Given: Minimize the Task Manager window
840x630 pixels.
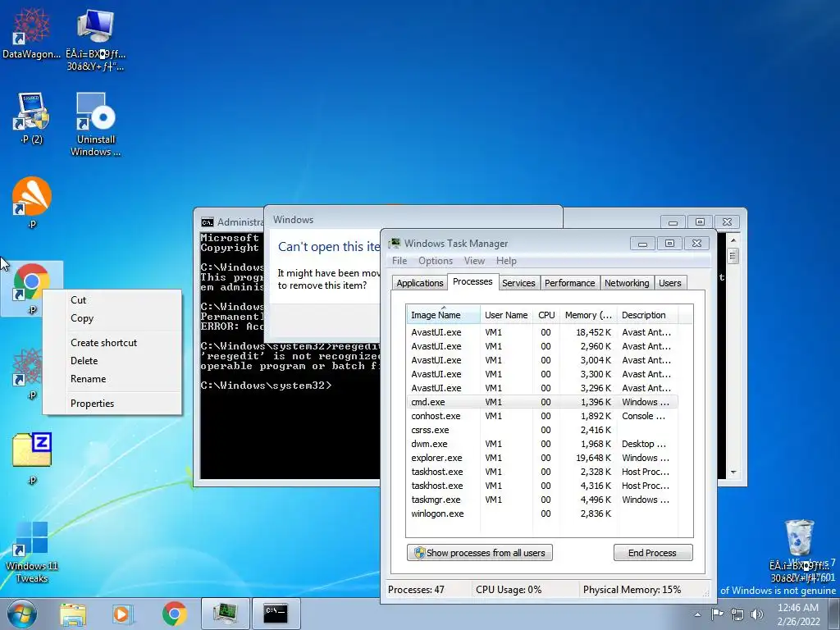Looking at the screenshot, I should click(x=642, y=244).
